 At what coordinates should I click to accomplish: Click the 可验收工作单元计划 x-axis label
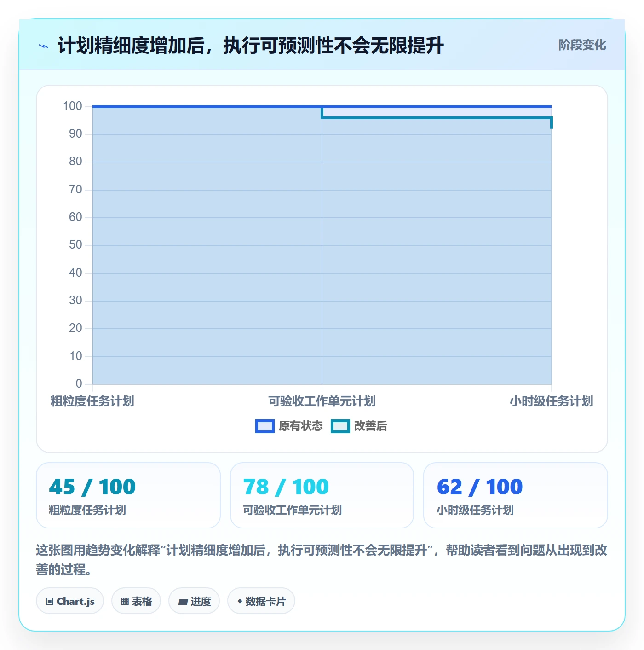tap(322, 401)
